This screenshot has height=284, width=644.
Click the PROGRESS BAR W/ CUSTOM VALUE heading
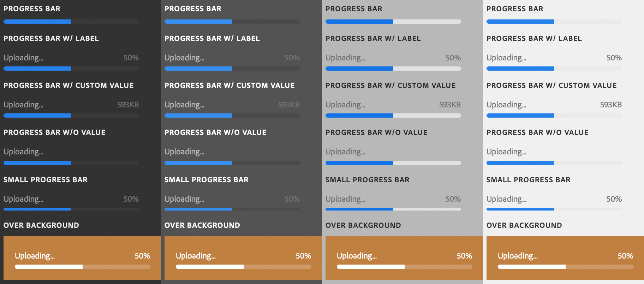68,85
